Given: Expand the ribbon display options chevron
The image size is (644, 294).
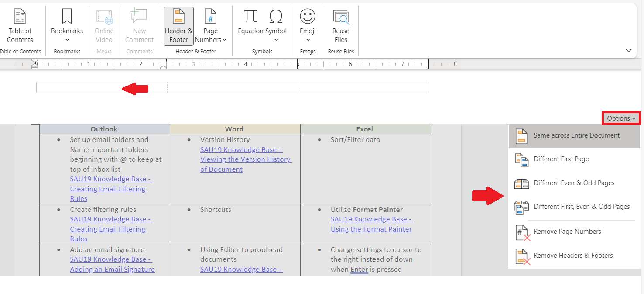Looking at the screenshot, I should [x=629, y=51].
